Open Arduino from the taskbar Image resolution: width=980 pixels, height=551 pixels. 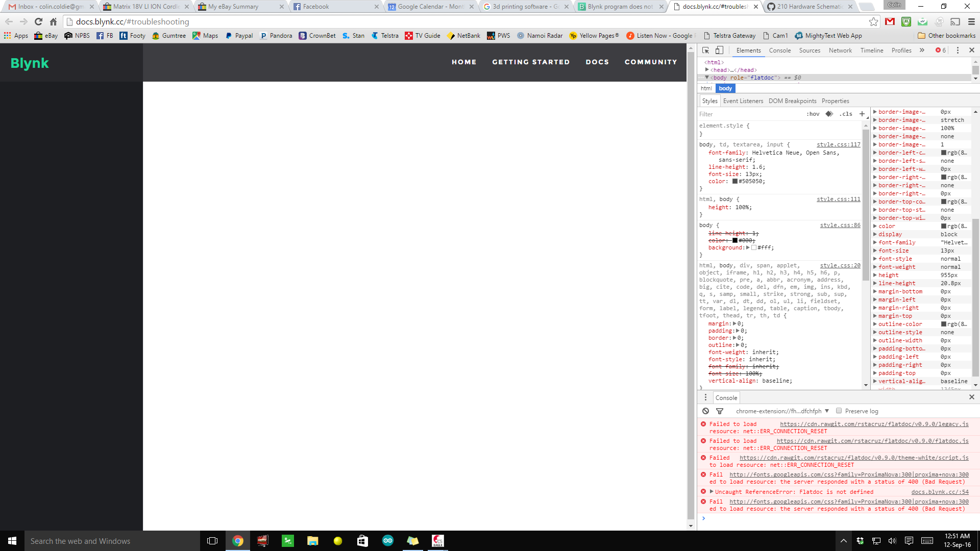pos(388,541)
